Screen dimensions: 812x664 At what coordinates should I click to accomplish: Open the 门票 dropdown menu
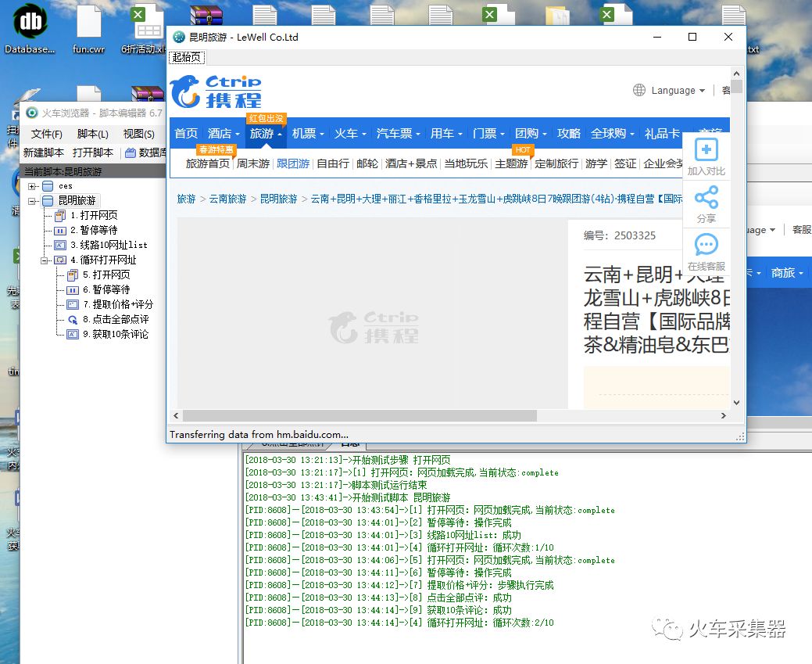coord(489,134)
